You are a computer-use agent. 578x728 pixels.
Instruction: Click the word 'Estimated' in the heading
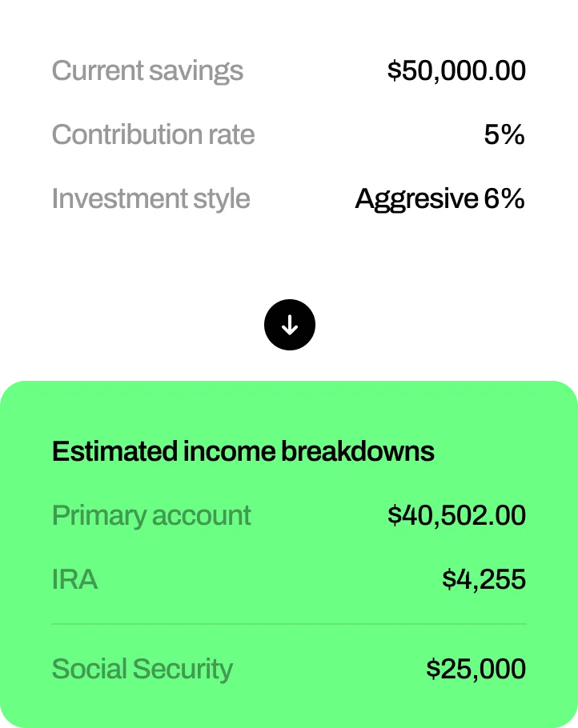point(114,451)
